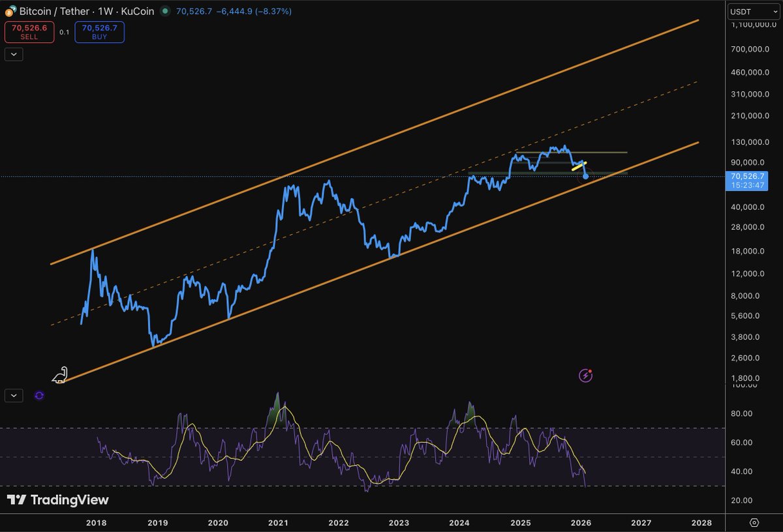Click the 2024 label on the time axis
The image size is (783, 532).
click(459, 523)
